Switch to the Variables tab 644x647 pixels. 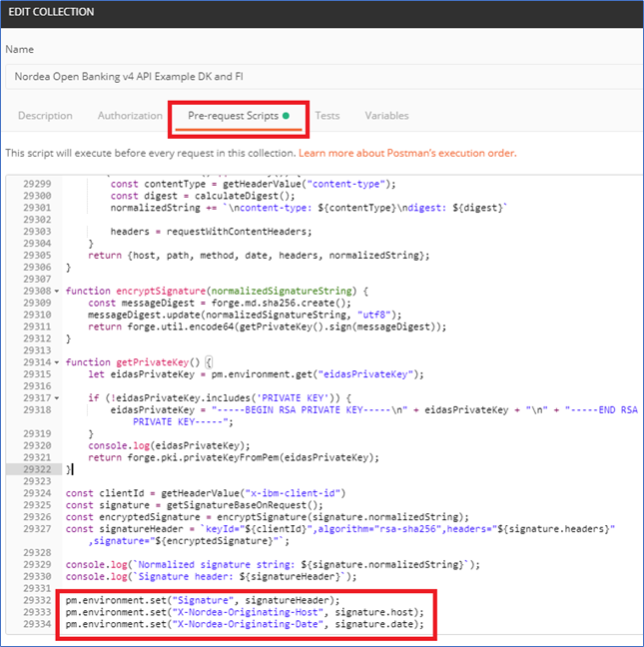pos(386,116)
